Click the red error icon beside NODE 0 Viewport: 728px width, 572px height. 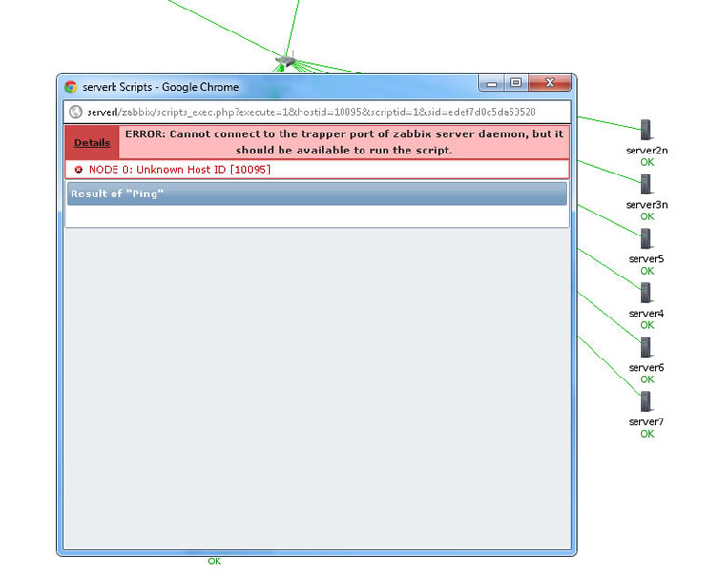coord(78,170)
